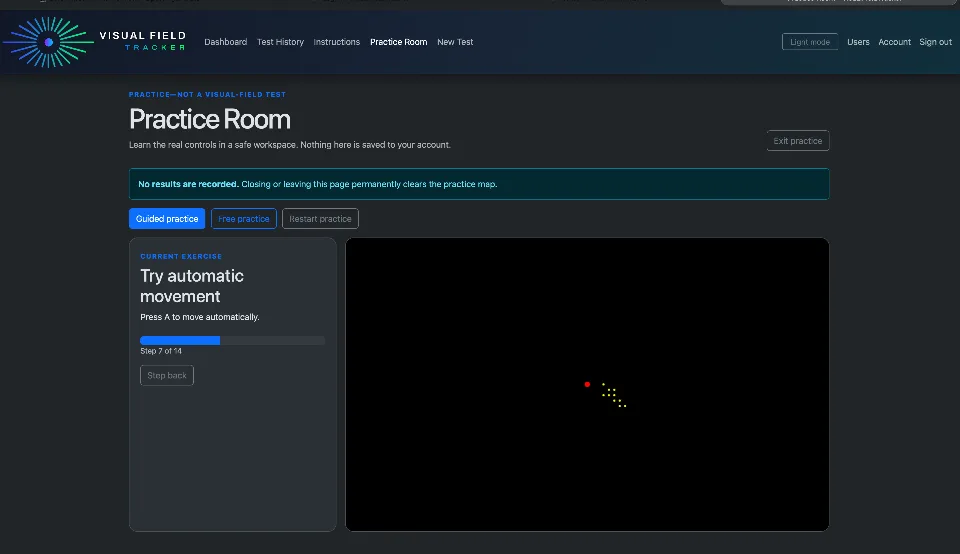Click the 'No results are recorded' notice

[x=479, y=184]
